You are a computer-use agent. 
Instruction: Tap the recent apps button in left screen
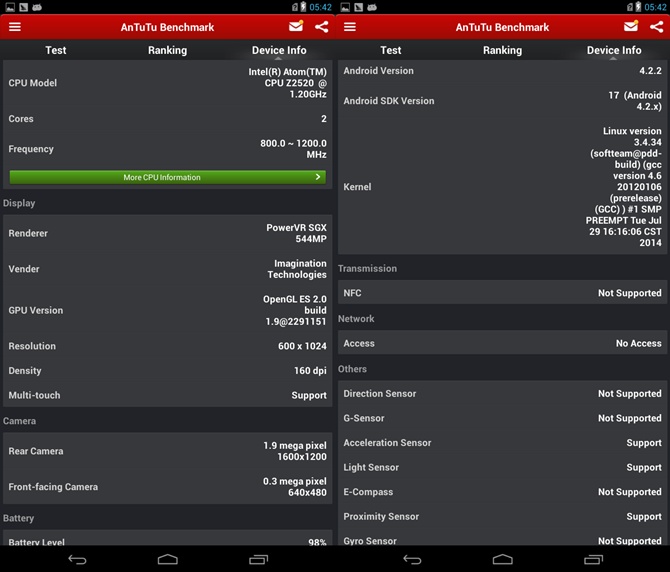(x=259, y=559)
